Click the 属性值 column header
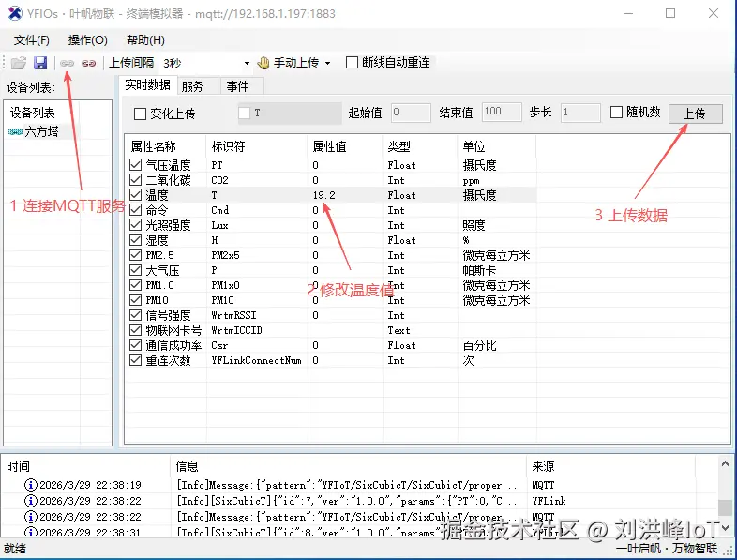 point(345,146)
